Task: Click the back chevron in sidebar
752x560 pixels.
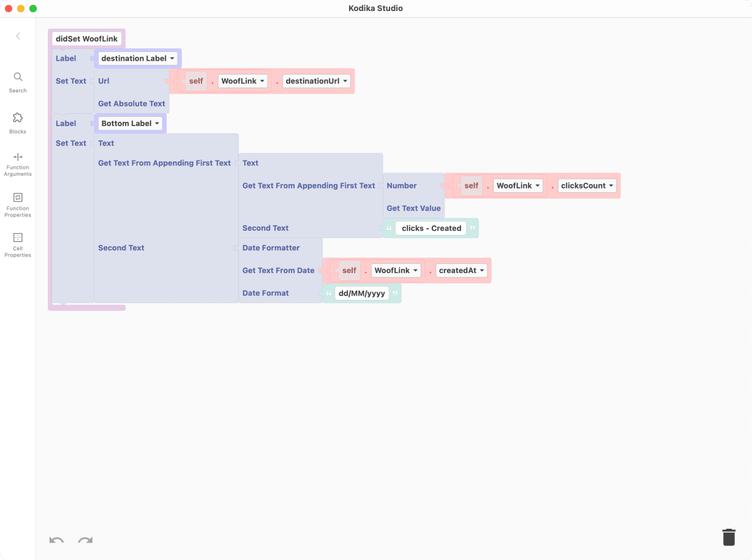Action: 18,36
